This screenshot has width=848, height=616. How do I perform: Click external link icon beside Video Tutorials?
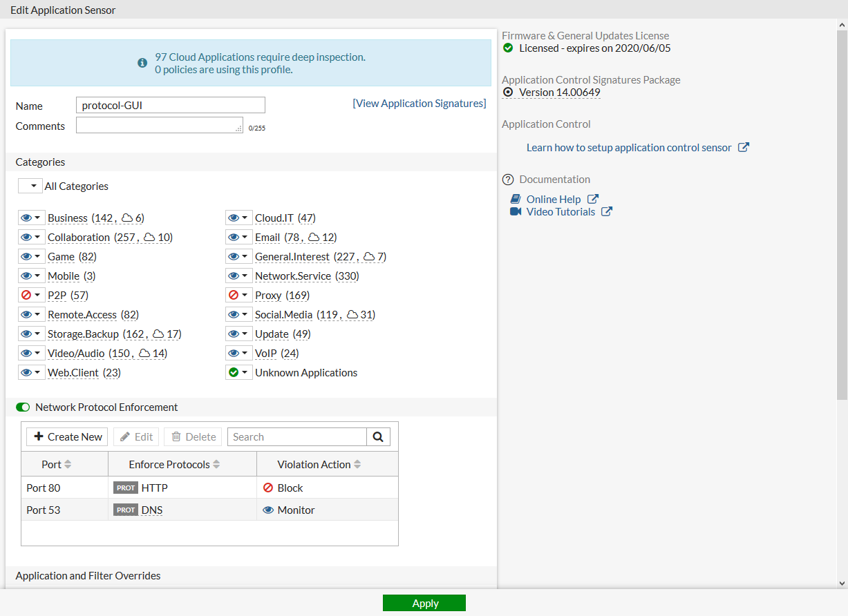tap(606, 211)
